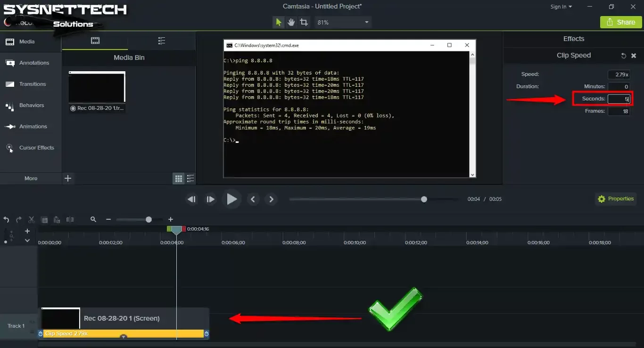Image resolution: width=644 pixels, height=348 pixels.
Task: Jump to previous frame in playback
Action: click(x=191, y=199)
